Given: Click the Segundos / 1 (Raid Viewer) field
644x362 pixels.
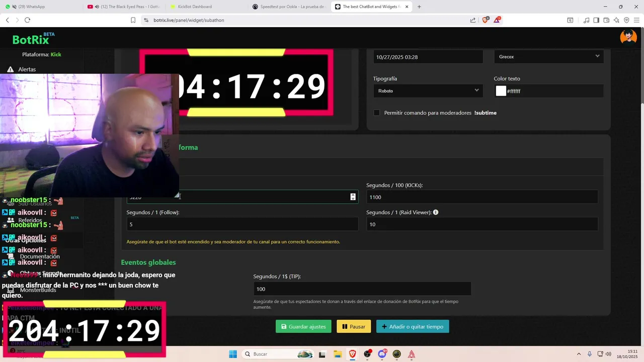Looking at the screenshot, I should pos(482,224).
